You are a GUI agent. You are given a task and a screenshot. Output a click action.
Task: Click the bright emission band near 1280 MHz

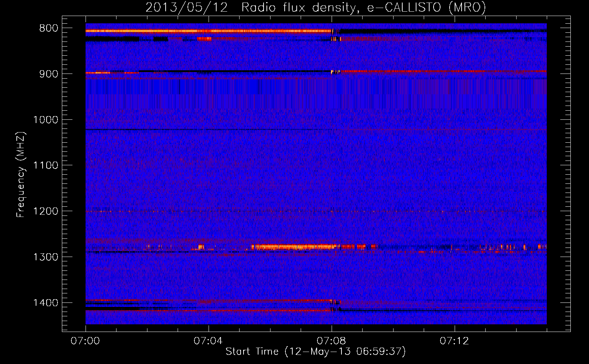pyautogui.click(x=294, y=247)
